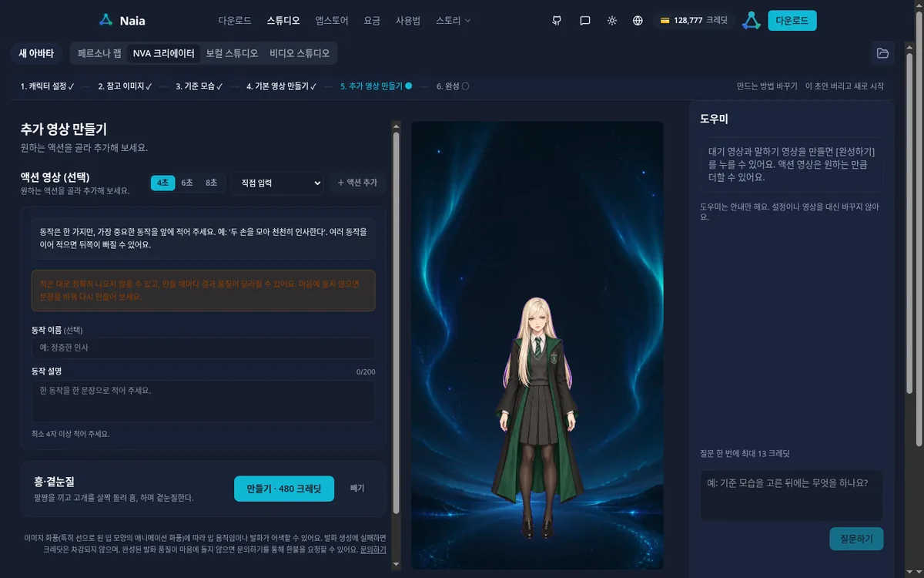Open the 다운로드 menu item in navigation
The width and height of the screenshot is (924, 578).
click(235, 21)
